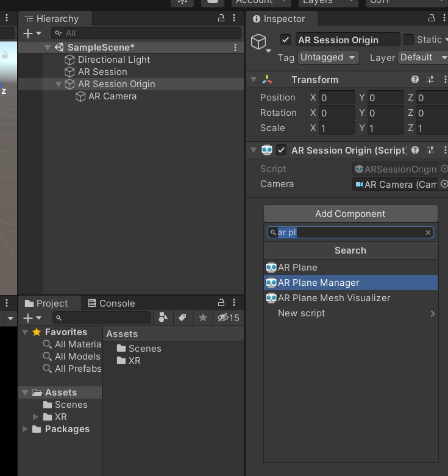Open the GameObject icon picker

coord(261,43)
